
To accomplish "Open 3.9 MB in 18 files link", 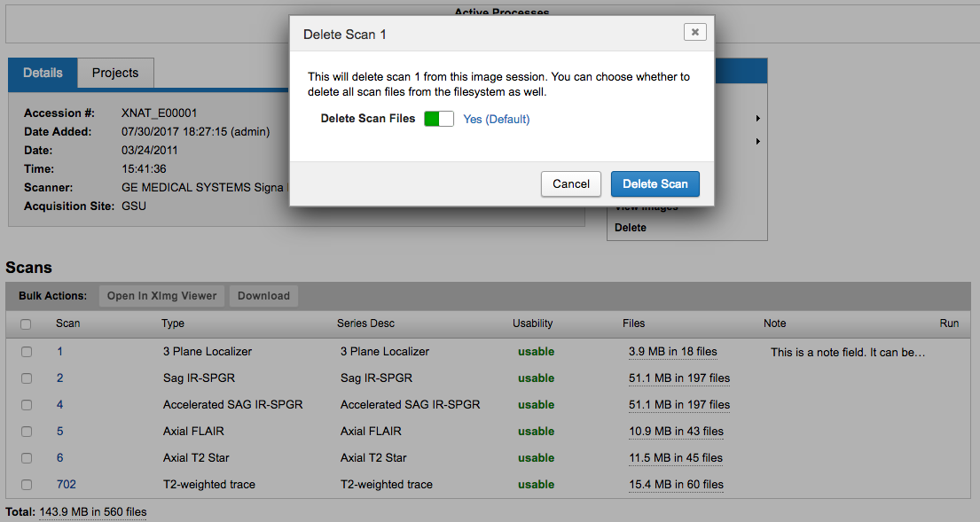I will point(672,352).
